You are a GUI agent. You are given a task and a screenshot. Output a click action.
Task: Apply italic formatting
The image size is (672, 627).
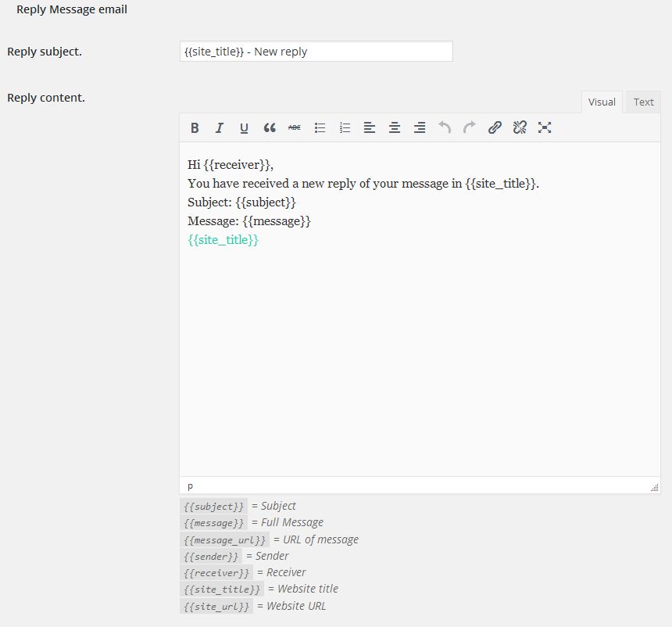coord(220,128)
